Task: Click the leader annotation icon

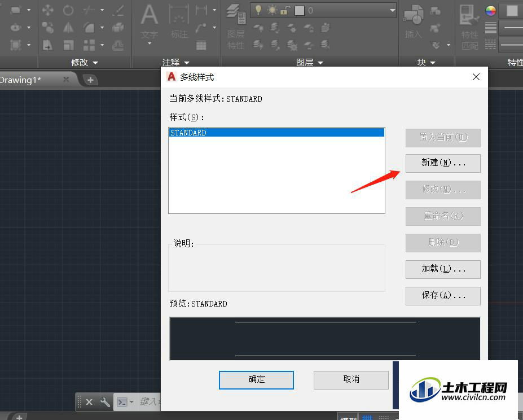Action: 201,27
